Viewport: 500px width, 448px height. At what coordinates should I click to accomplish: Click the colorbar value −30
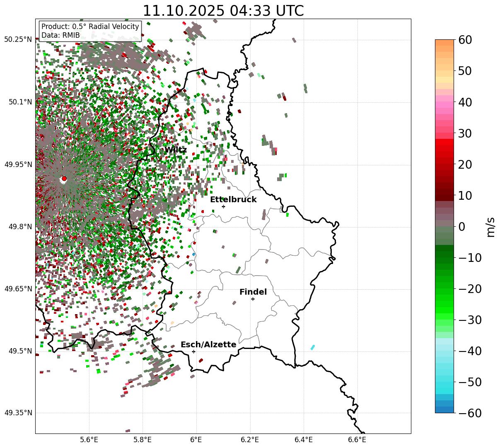coord(470,320)
